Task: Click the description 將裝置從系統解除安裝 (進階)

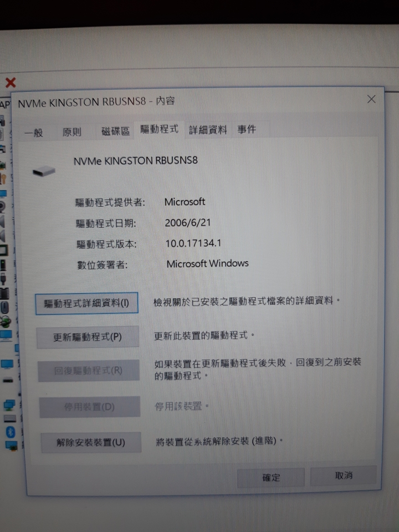Action: click(219, 442)
